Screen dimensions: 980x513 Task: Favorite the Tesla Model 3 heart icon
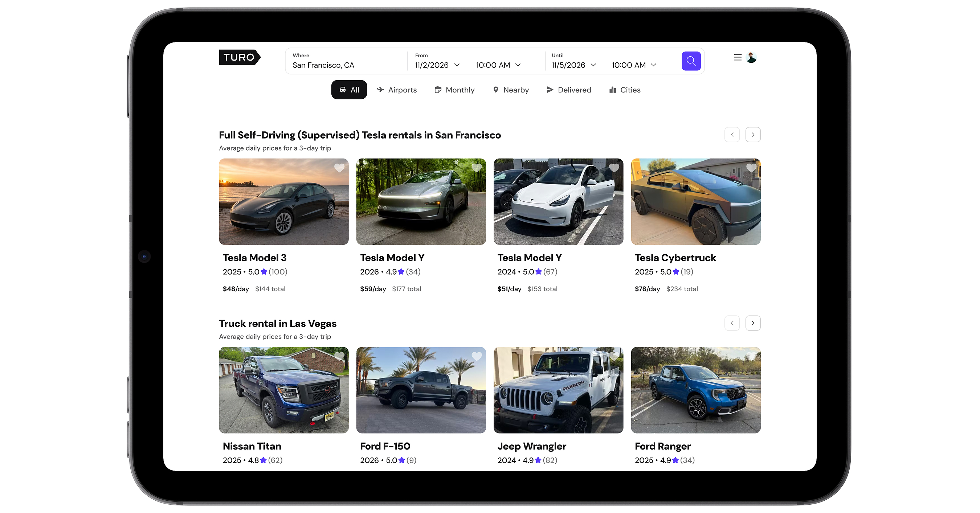click(339, 168)
